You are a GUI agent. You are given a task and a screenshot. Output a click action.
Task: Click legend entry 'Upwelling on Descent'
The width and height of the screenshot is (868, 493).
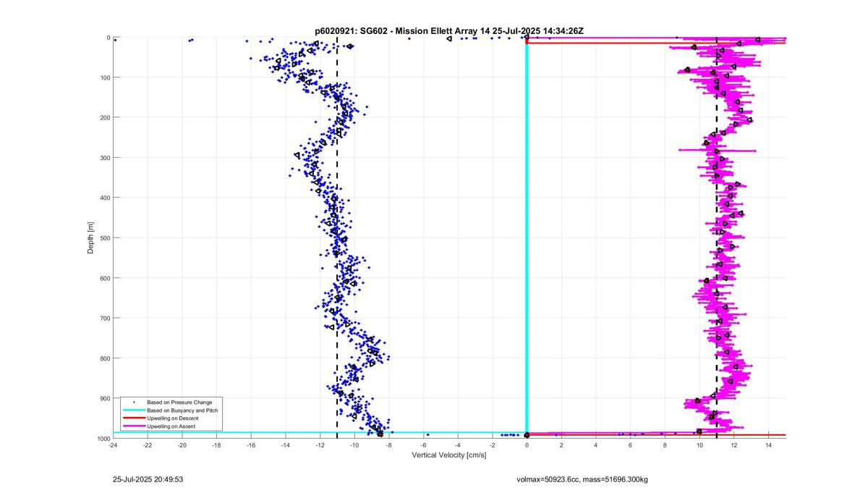coord(172,418)
